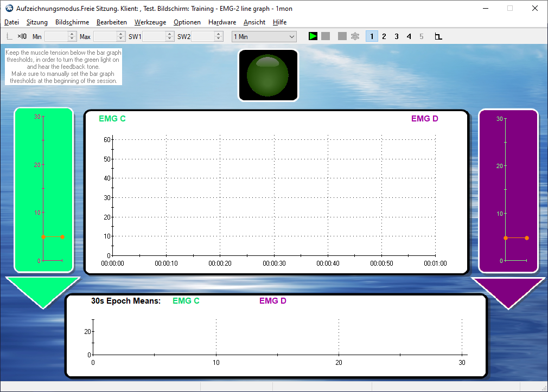548x392 pixels.
Task: Increase Min value with up arrow
Action: click(x=72, y=34)
